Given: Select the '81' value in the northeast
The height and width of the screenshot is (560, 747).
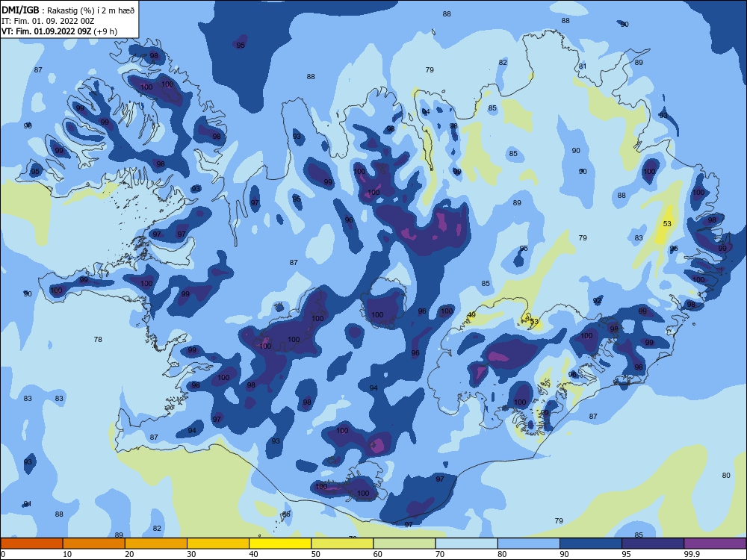Looking at the screenshot, I should [x=583, y=66].
